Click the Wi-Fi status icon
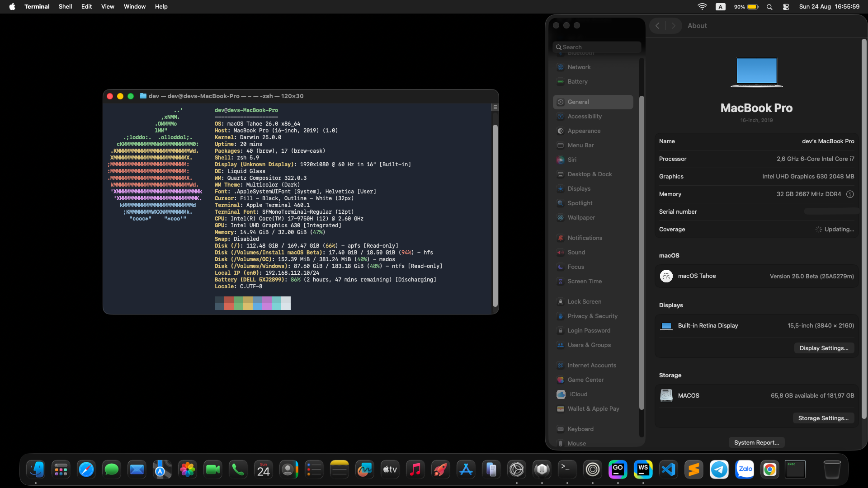This screenshot has height=488, width=868. (x=702, y=7)
